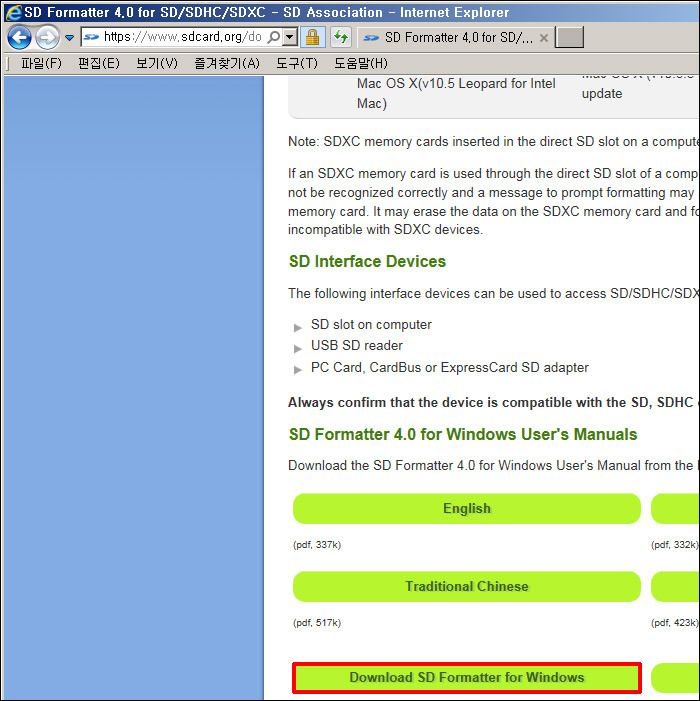Open a new blank tab
Image resolution: width=700 pixels, height=701 pixels.
569,37
